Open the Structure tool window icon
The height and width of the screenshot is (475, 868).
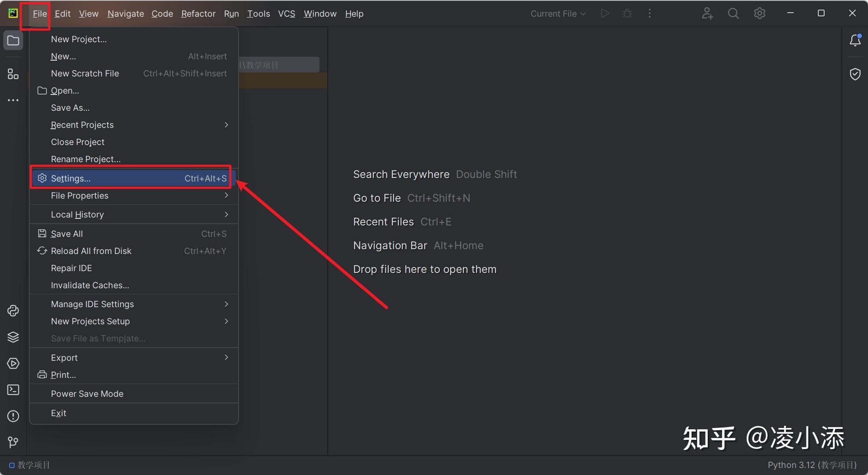click(x=13, y=74)
